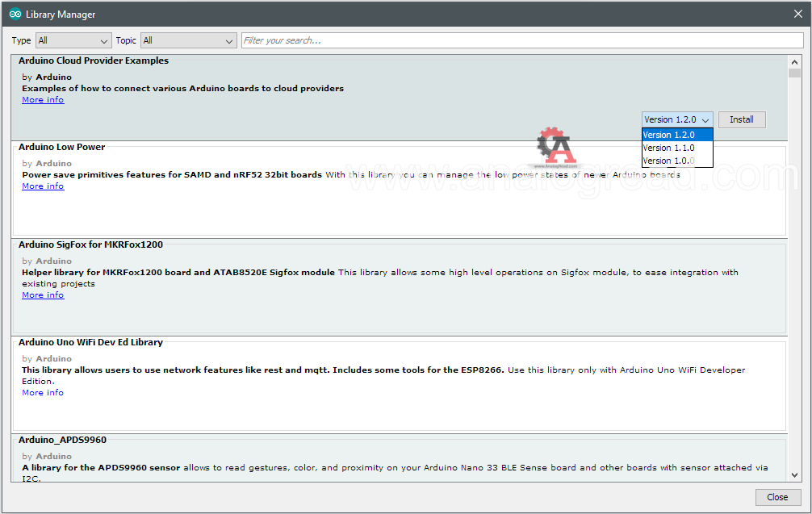The width and height of the screenshot is (812, 514).
Task: Expand the Version 1.2.0 combo box
Action: click(677, 119)
